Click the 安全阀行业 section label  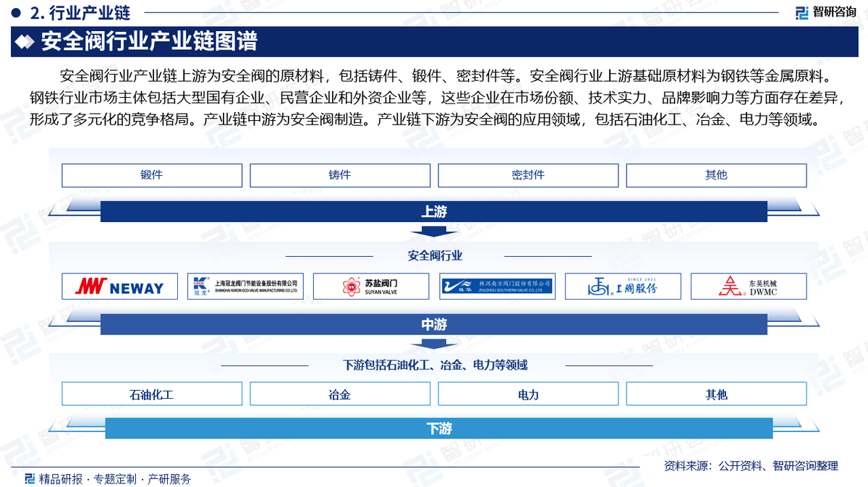435,256
